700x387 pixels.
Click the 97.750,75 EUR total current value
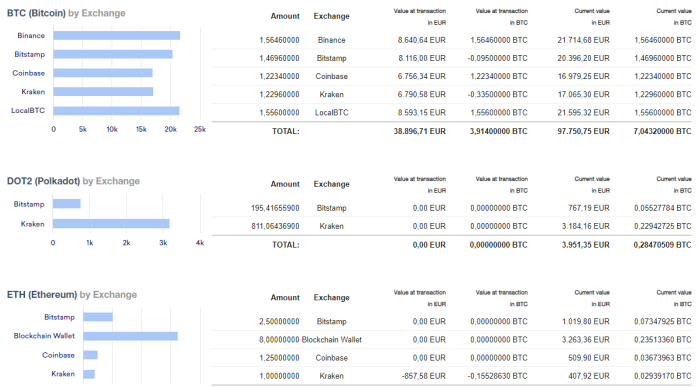[x=583, y=131]
